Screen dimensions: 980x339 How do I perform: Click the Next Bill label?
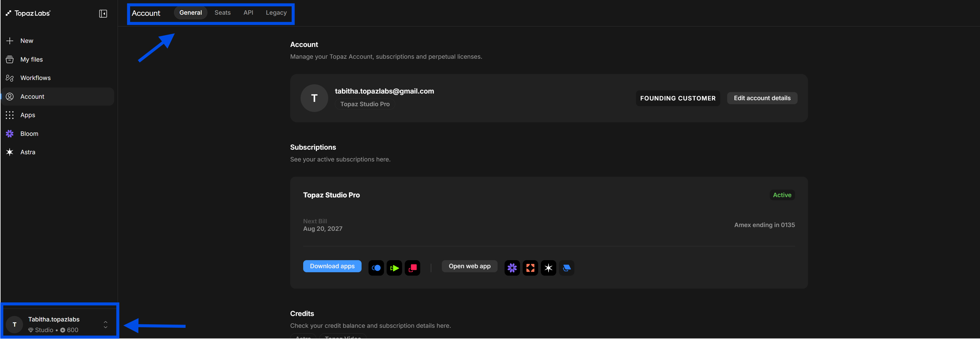click(x=315, y=221)
